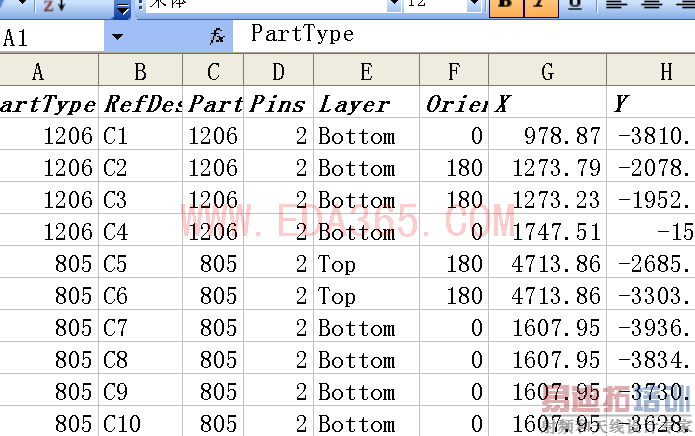Select column G header
Screen dimensions: 695x436
click(547, 71)
